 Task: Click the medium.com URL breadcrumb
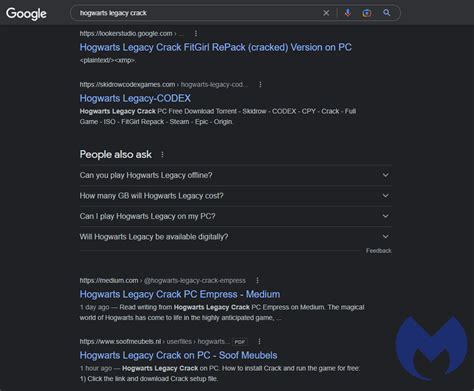(x=162, y=281)
